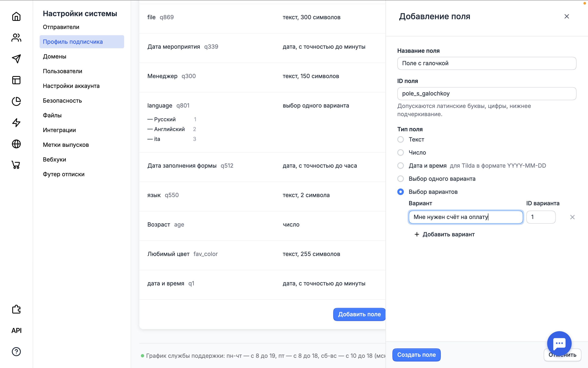Select the Дата и время field type

pyautogui.click(x=401, y=166)
